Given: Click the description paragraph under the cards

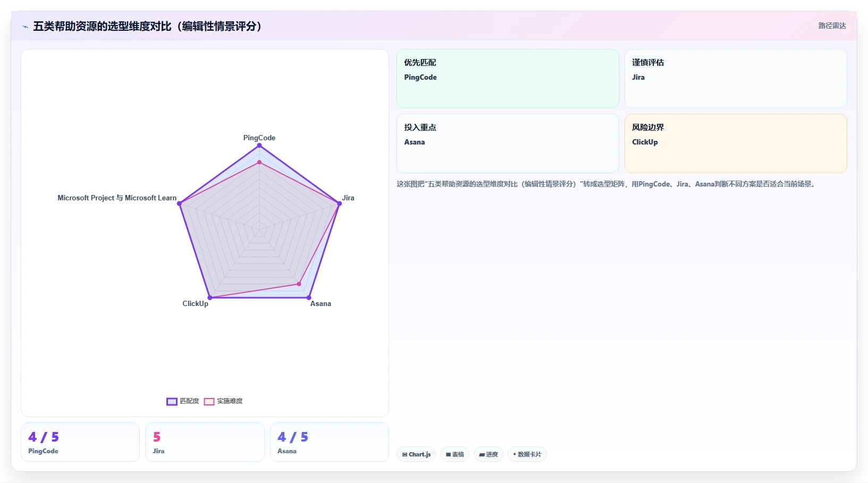Looking at the screenshot, I should coord(606,184).
